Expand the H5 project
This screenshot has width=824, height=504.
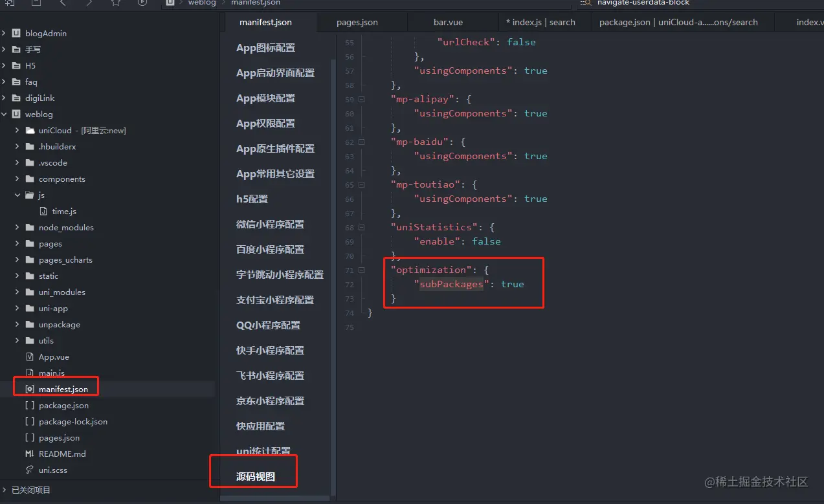tap(4, 65)
